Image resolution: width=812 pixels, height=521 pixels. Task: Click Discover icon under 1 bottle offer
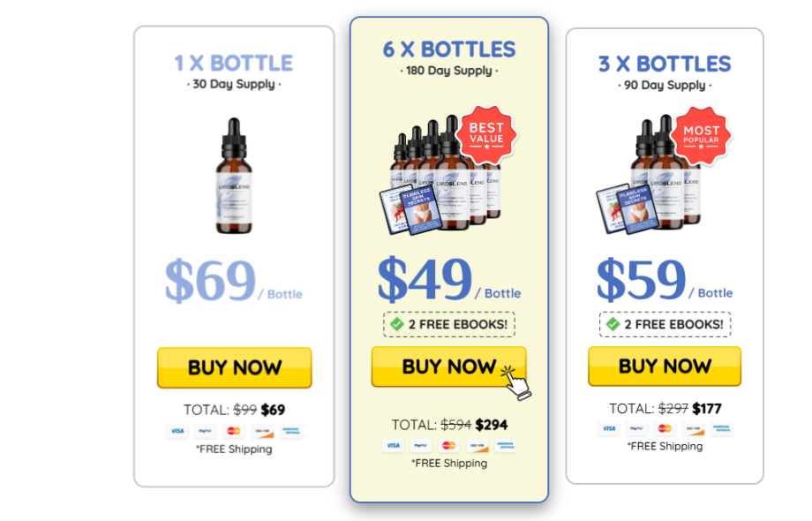pyautogui.click(x=262, y=431)
